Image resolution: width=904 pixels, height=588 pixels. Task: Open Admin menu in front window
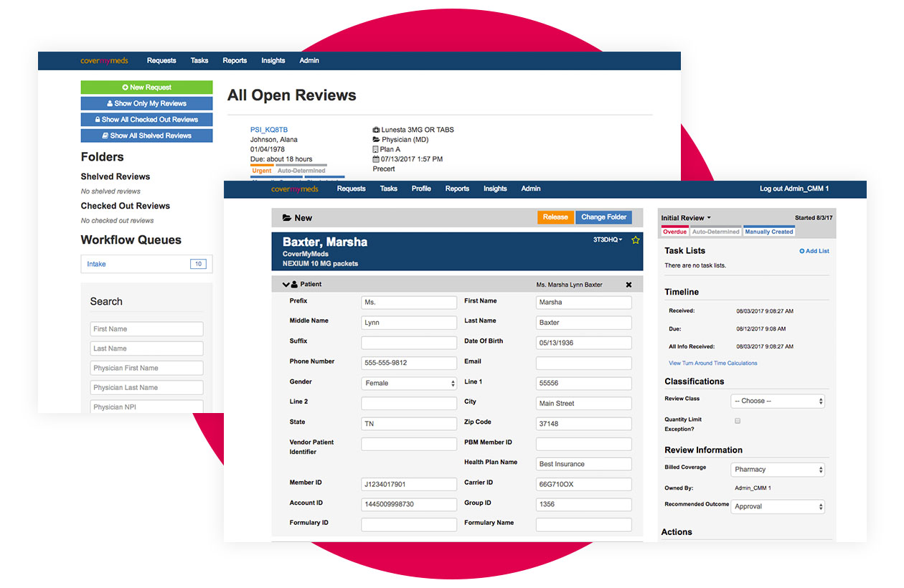[531, 189]
